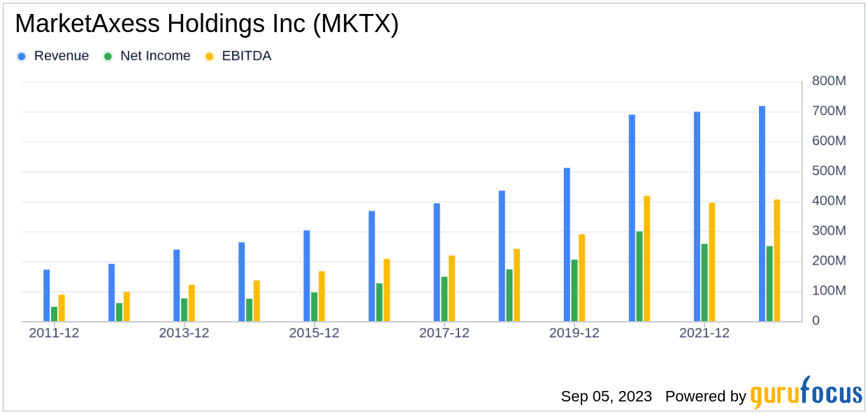This screenshot has height=414, width=868.
Task: Select the green Net Income bar for 2011-12
Action: tap(54, 314)
